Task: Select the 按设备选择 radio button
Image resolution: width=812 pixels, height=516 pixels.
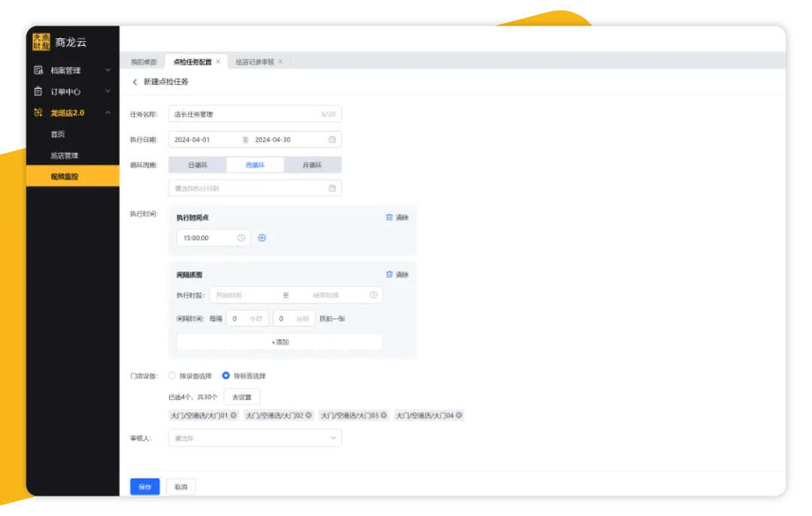Action: [x=172, y=375]
